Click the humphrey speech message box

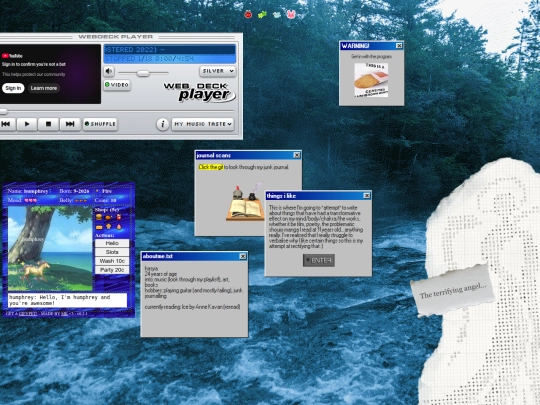pos(68,300)
